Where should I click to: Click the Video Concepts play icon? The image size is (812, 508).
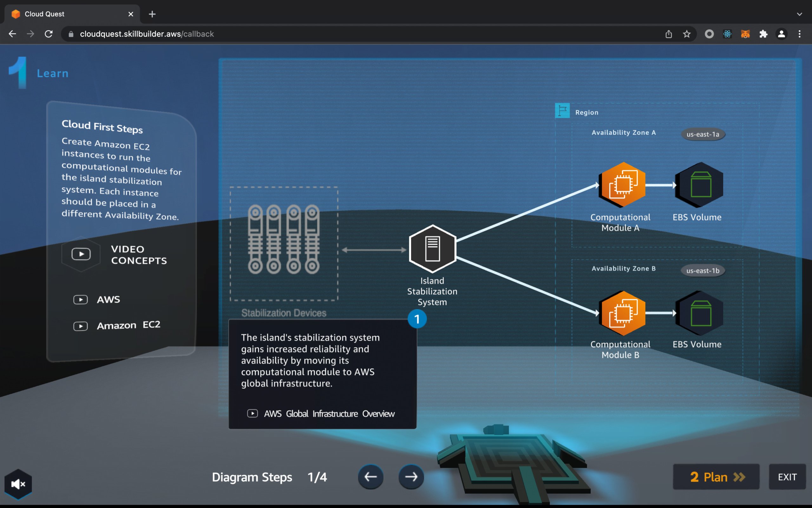[x=81, y=254]
